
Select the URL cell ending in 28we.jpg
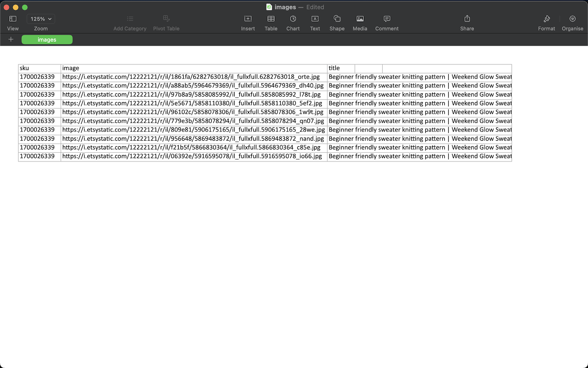(x=194, y=130)
